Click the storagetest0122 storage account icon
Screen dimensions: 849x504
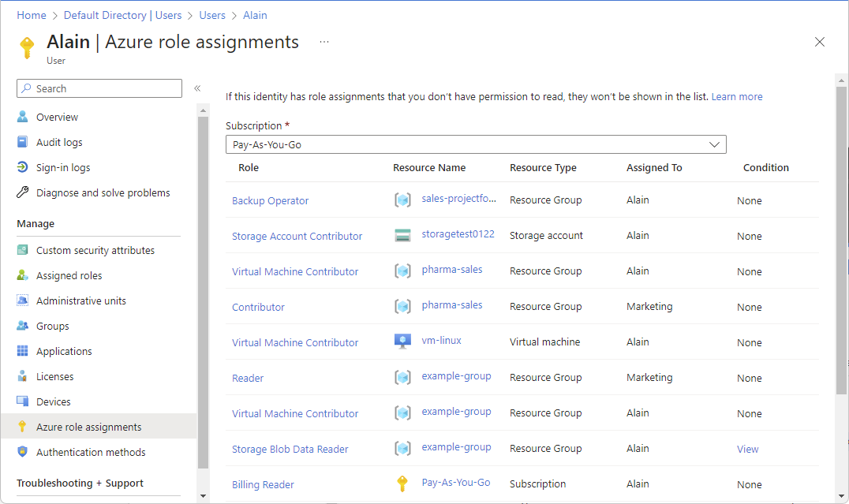click(x=402, y=235)
